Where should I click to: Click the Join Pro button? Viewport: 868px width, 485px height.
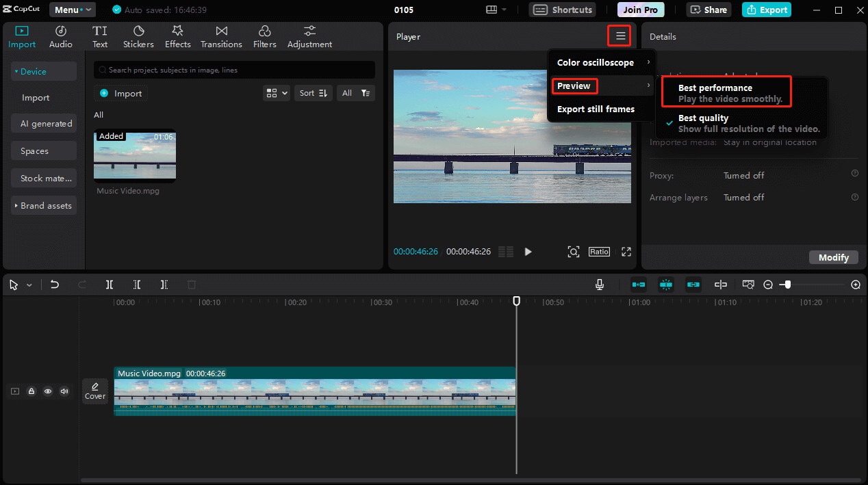point(640,10)
